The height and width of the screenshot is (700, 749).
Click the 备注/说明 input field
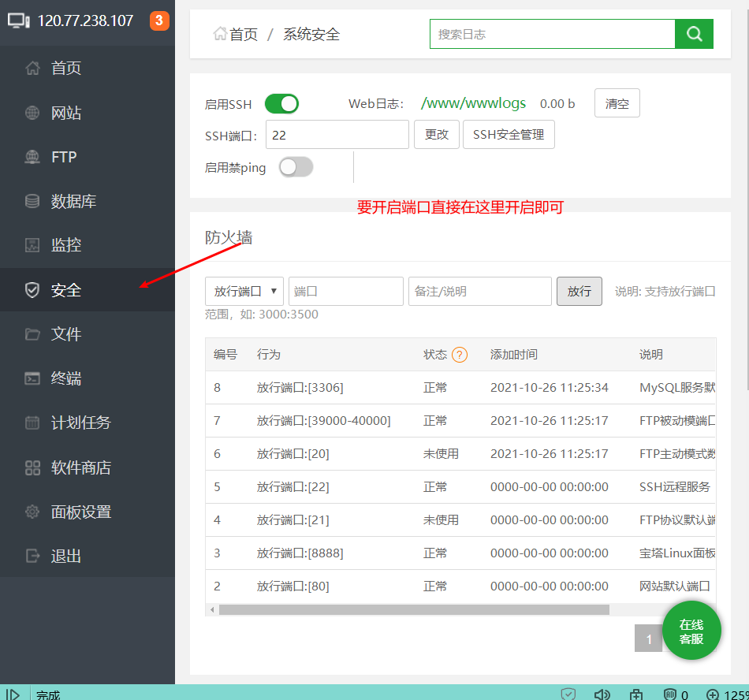coord(479,291)
